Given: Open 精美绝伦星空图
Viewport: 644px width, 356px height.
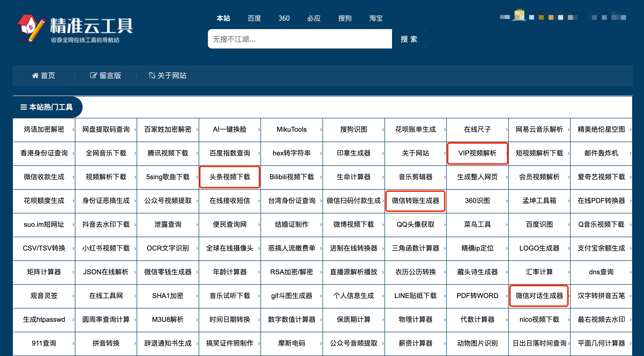Looking at the screenshot, I should pos(601,129).
